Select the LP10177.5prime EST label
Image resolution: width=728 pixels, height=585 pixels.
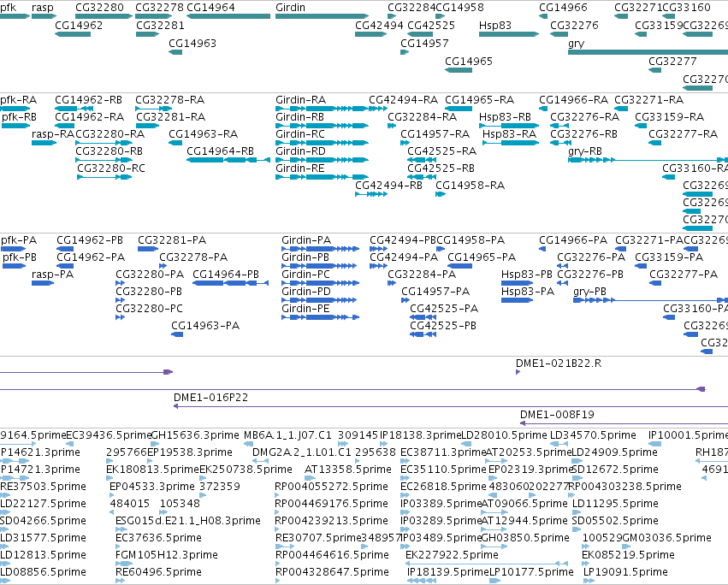[531, 572]
